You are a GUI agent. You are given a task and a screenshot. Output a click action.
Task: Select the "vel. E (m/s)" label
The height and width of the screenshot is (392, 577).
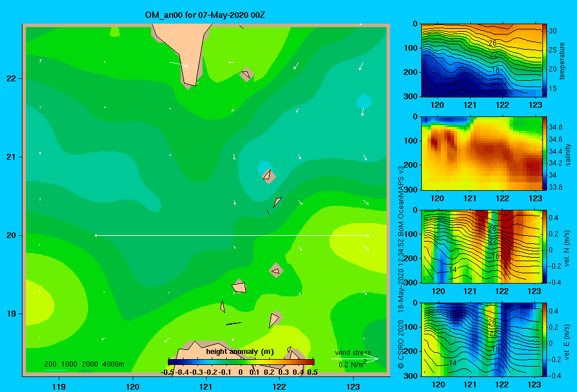567,341
